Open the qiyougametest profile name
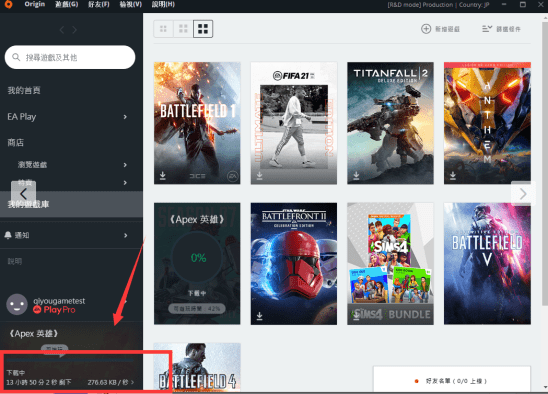This screenshot has width=548, height=394. (x=59, y=301)
